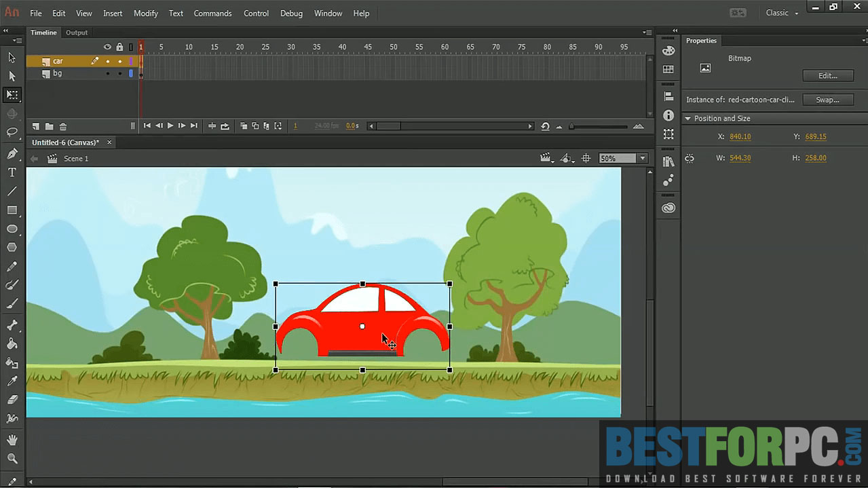Enable Onion Skin Outlines
Image resolution: width=868 pixels, height=488 pixels.
click(x=255, y=126)
